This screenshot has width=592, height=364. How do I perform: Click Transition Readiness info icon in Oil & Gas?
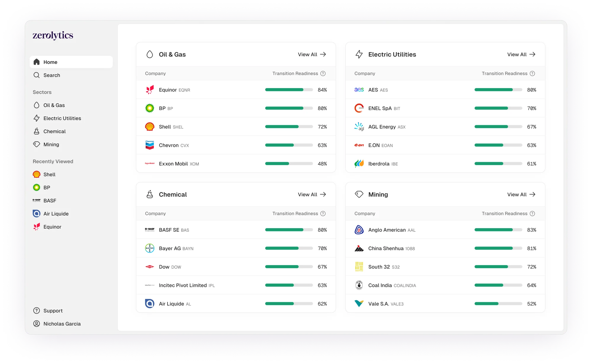coord(323,73)
